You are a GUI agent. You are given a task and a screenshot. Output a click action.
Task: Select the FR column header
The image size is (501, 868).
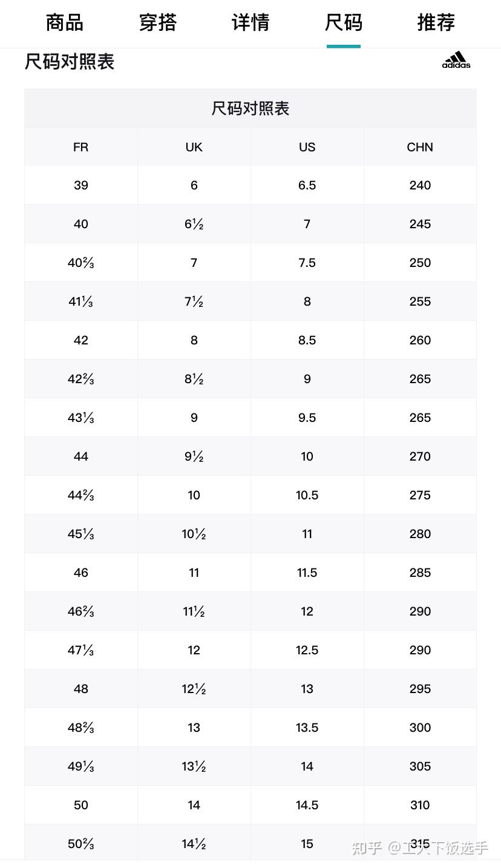[x=80, y=147]
